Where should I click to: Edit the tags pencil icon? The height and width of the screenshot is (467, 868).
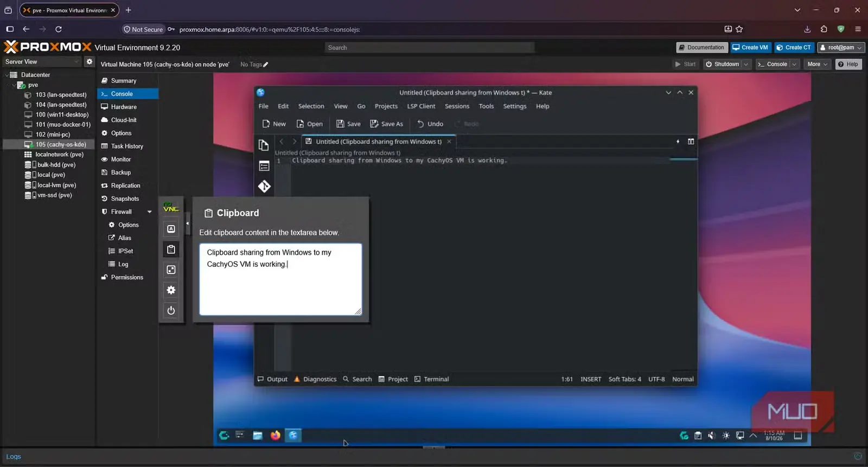point(266,65)
